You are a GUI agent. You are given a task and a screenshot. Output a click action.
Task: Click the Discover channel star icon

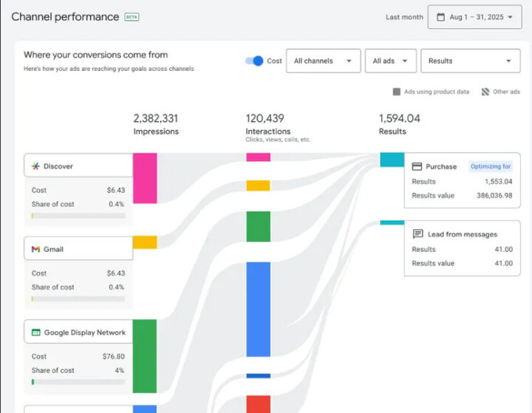tap(35, 166)
